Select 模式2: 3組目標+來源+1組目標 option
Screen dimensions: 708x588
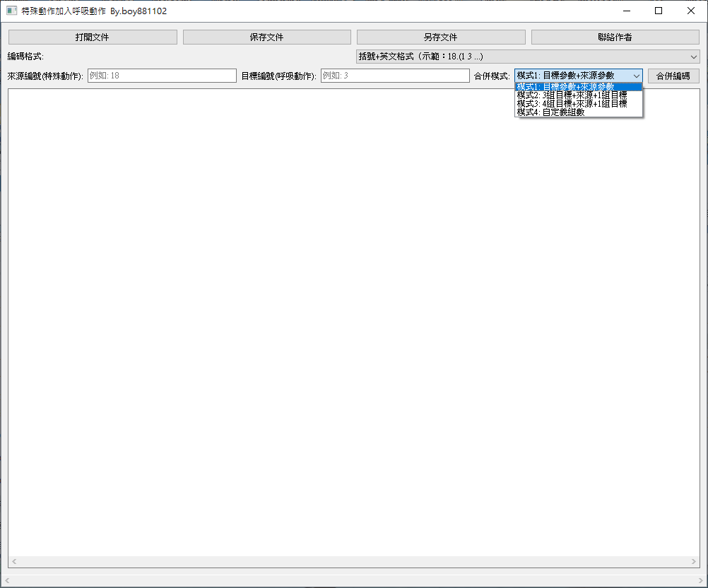pos(579,95)
